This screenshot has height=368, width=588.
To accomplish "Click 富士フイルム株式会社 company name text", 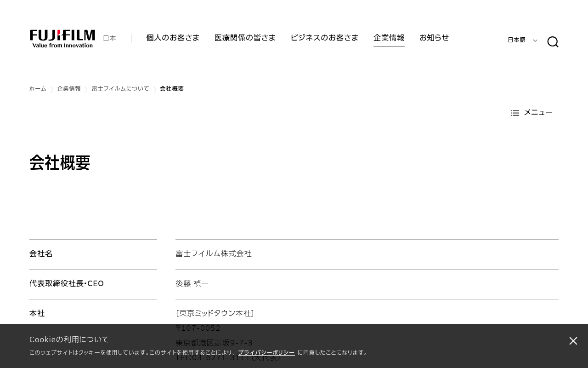I will click(214, 253).
